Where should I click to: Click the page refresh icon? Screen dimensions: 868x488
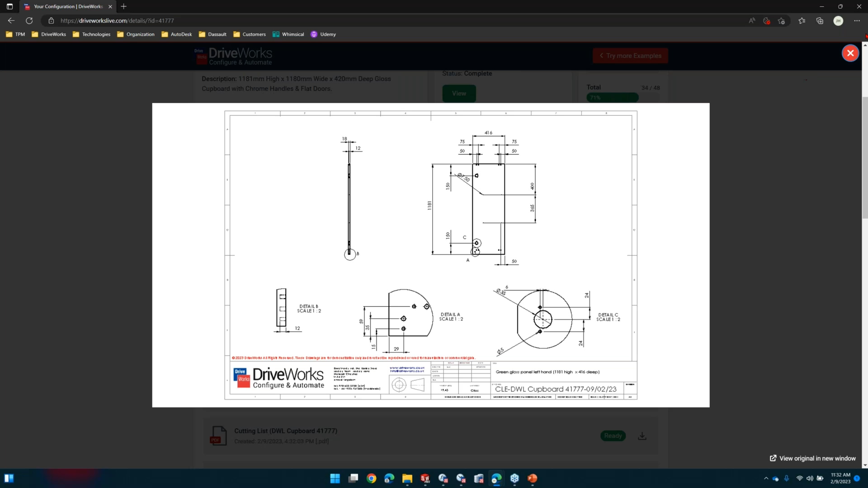[x=29, y=20]
